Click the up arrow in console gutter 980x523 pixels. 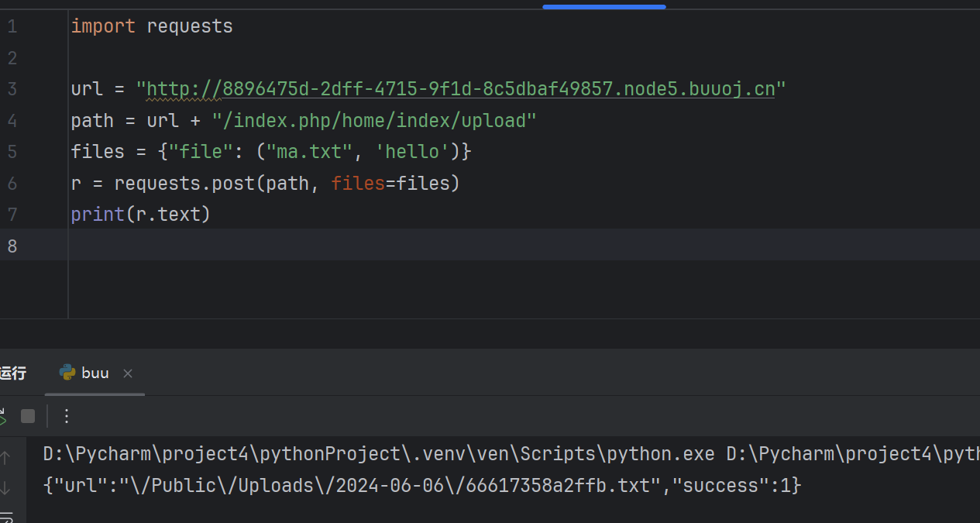point(5,458)
